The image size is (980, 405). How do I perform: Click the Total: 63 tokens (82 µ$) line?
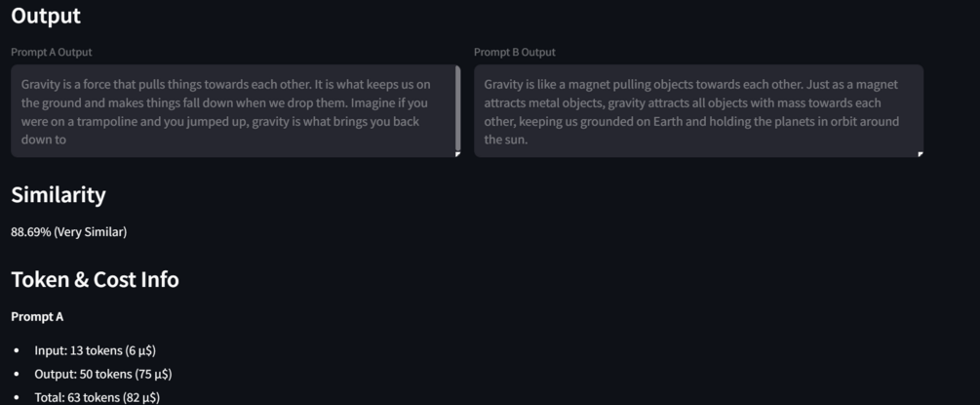coord(97,397)
